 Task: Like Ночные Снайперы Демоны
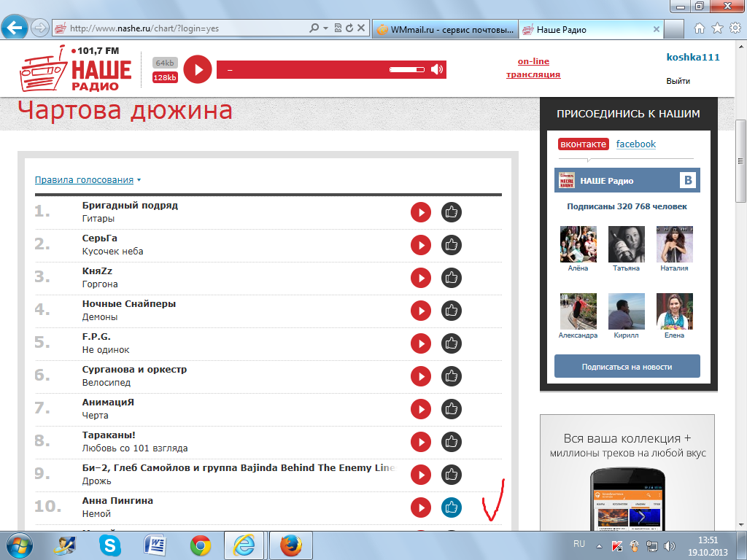(x=451, y=311)
